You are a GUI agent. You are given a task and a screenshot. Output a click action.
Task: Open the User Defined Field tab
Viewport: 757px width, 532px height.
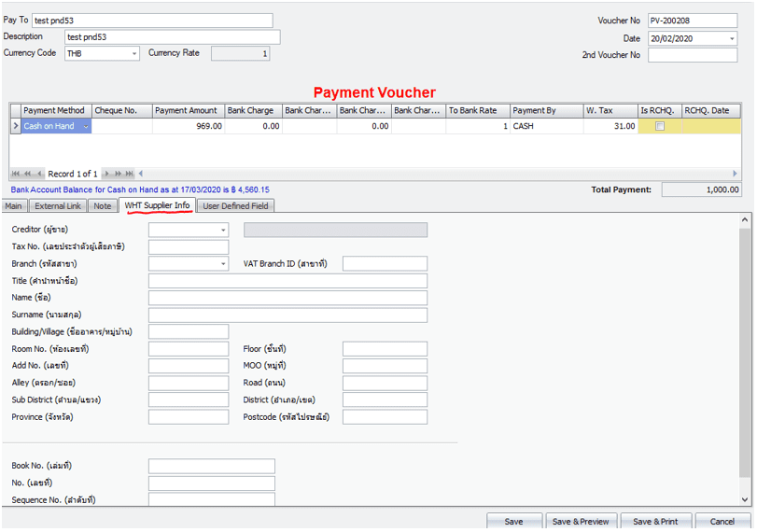point(235,205)
